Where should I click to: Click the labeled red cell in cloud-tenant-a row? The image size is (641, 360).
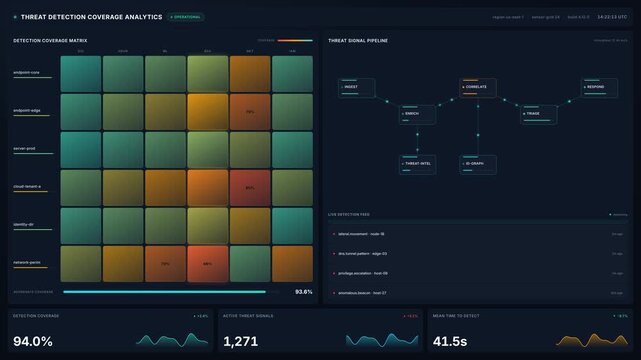[250, 188]
